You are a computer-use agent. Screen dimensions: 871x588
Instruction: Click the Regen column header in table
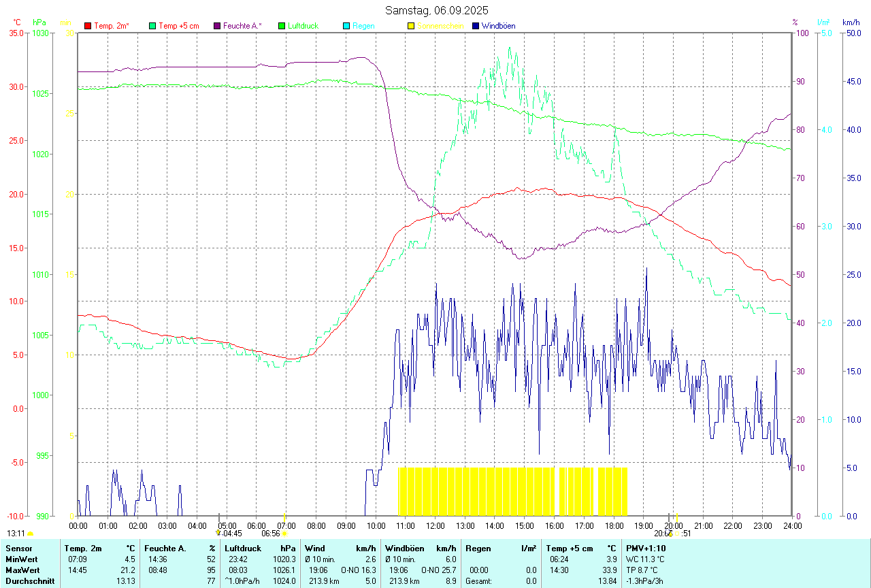[478, 548]
